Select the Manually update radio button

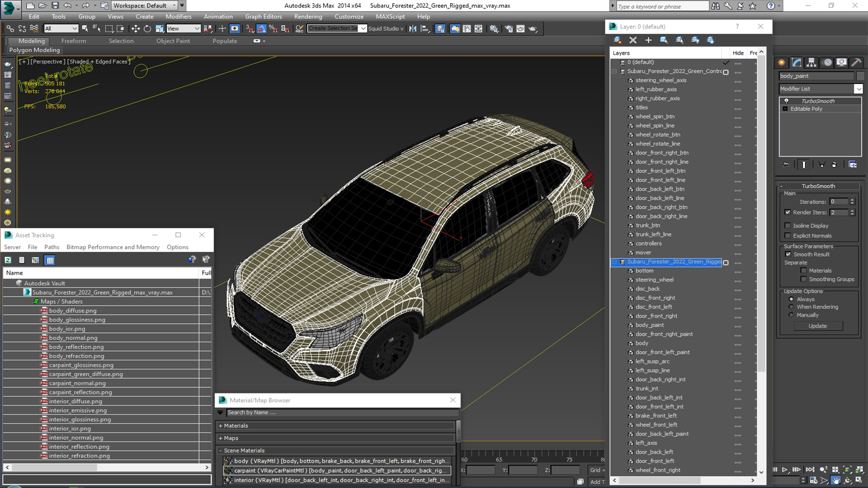point(791,315)
